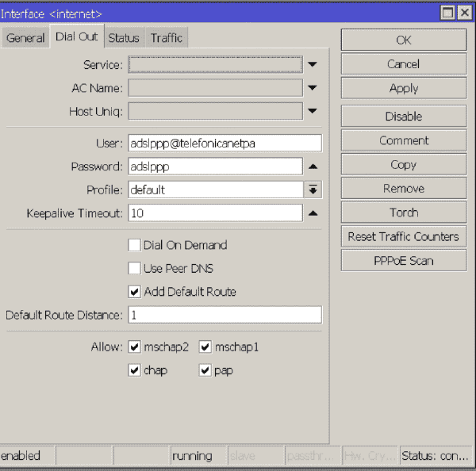The height and width of the screenshot is (471, 476).
Task: Uncheck pap authentication
Action: pyautogui.click(x=205, y=370)
